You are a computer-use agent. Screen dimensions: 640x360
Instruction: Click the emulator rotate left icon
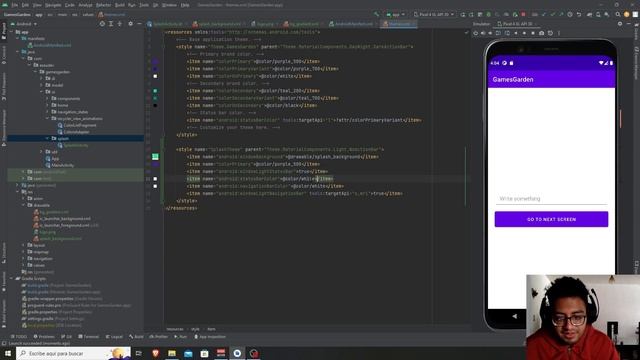[498, 33]
